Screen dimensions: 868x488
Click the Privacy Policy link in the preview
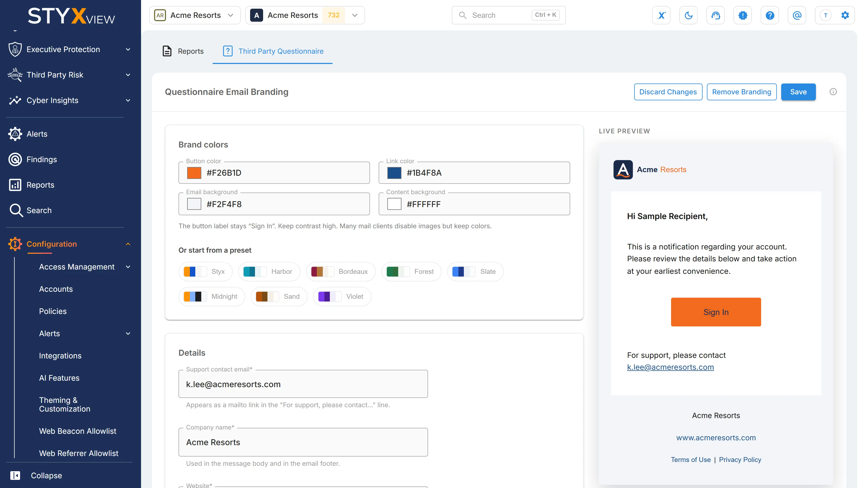tap(740, 459)
